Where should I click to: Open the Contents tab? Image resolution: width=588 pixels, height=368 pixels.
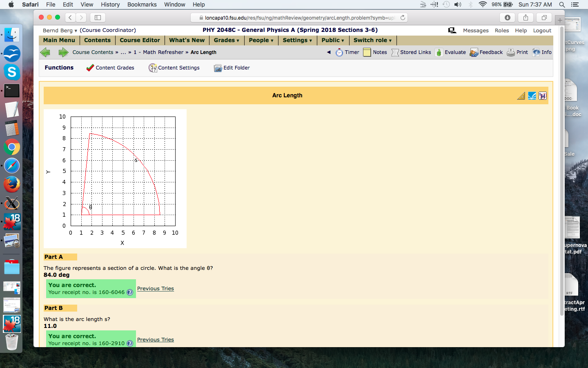pos(98,40)
